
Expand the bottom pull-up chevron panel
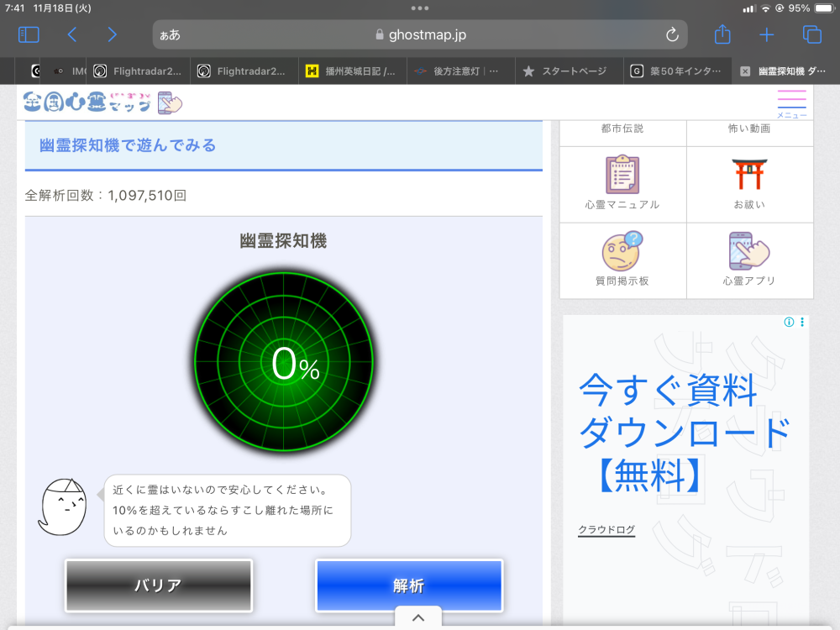click(418, 617)
